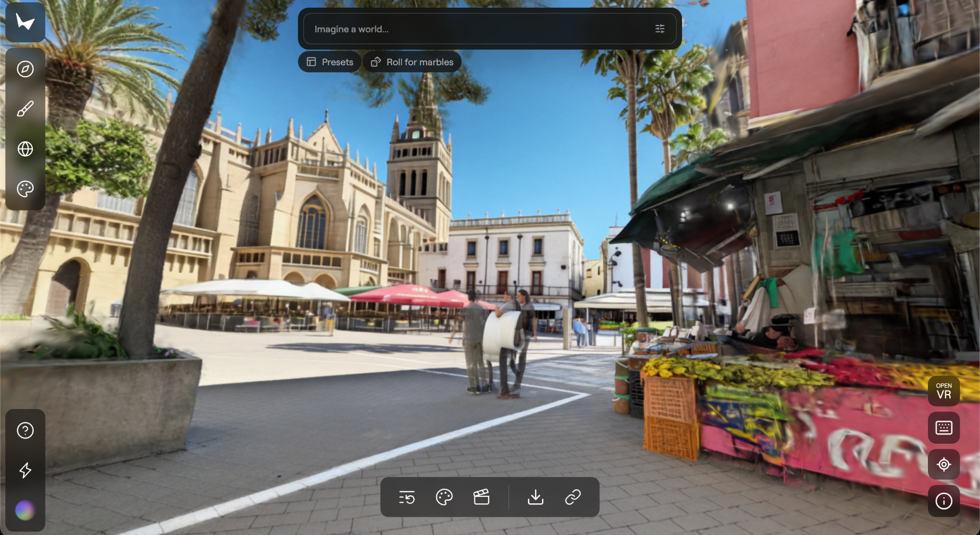Click Roll for marbles button
980x535 pixels.
[412, 62]
